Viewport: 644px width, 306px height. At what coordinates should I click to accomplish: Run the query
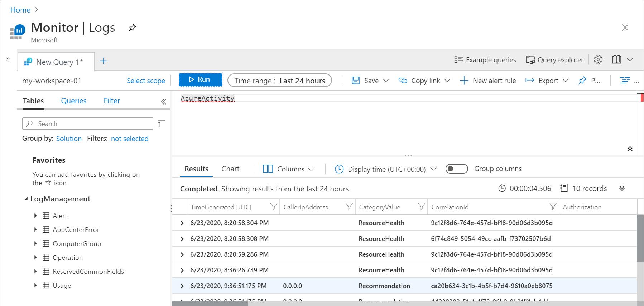tap(200, 79)
